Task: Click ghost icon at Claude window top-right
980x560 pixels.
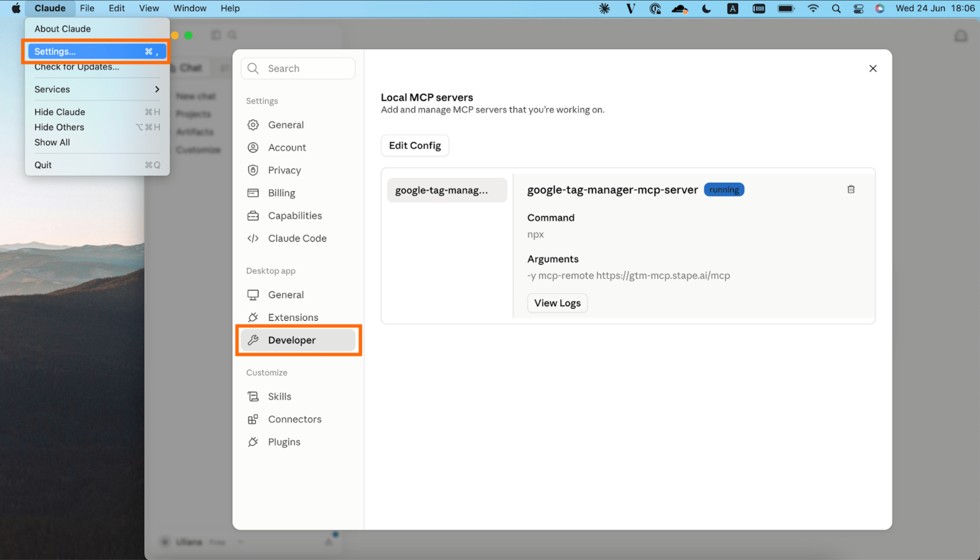Action: 961,36
